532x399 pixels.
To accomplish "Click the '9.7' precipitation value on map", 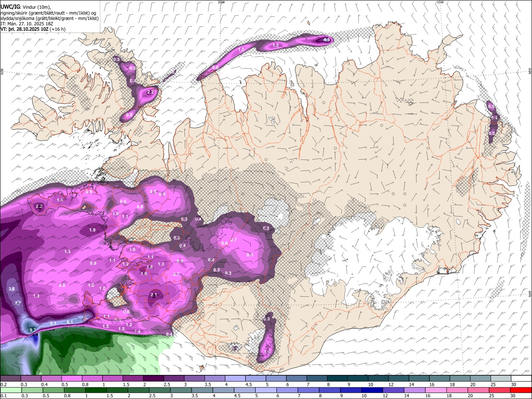I will pyautogui.click(x=33, y=330).
